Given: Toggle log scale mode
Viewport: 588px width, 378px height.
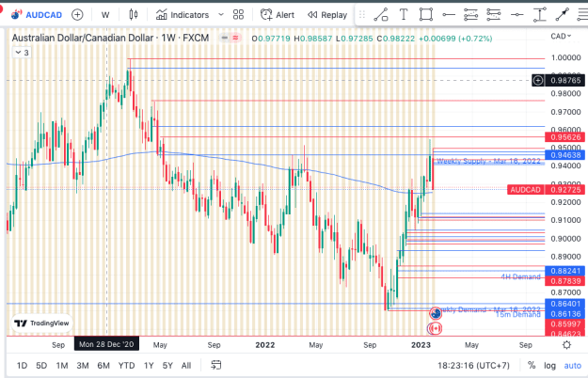Looking at the screenshot, I should (549, 365).
